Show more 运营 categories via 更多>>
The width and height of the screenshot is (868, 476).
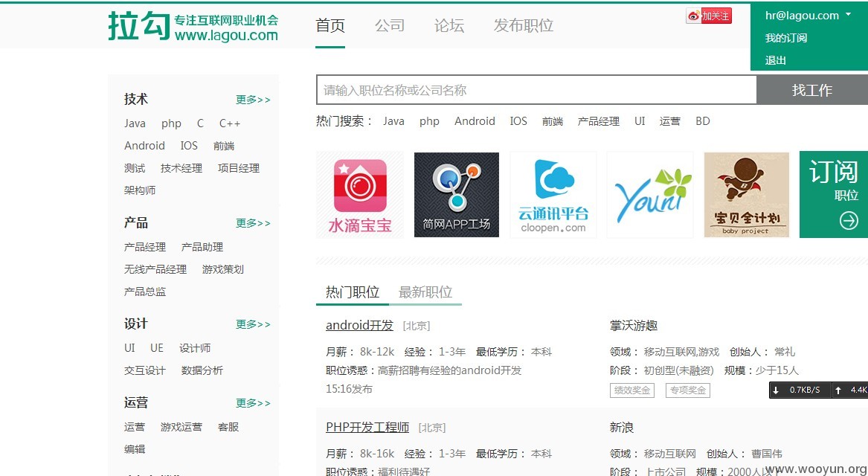[x=253, y=403]
